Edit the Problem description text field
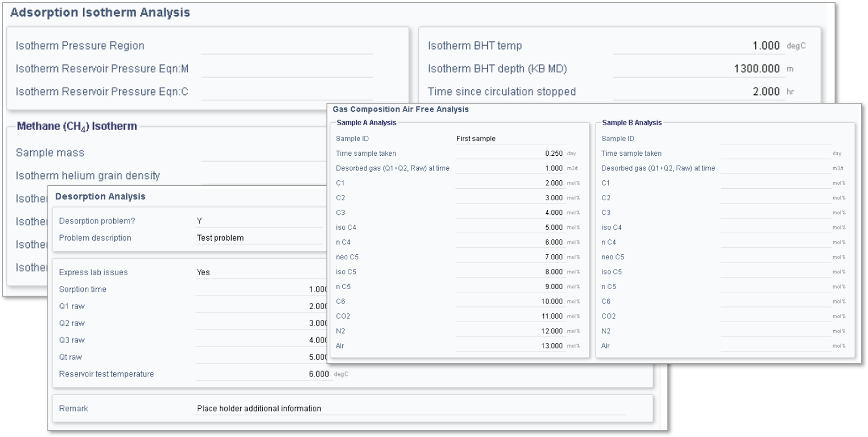Screen dimensions: 868x437 click(259, 238)
